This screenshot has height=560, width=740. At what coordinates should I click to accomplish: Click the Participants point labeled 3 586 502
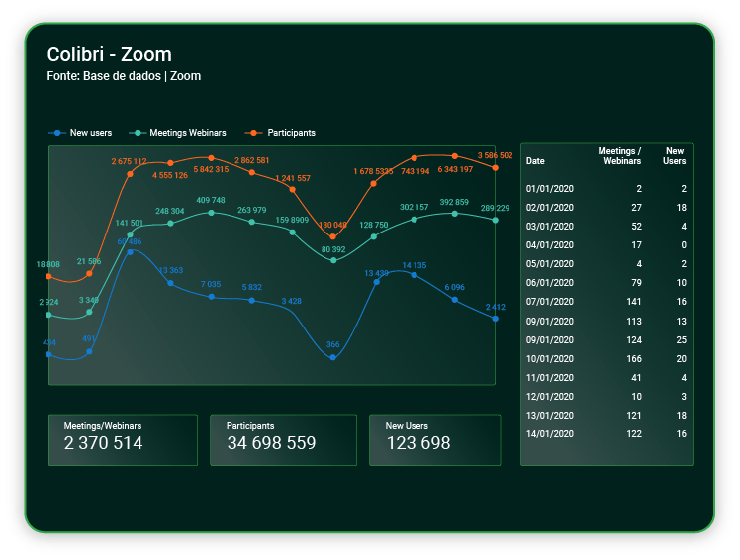tap(495, 168)
